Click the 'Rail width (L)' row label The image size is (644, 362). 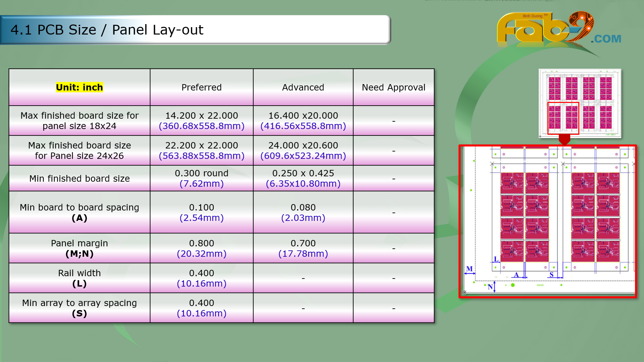79,278
